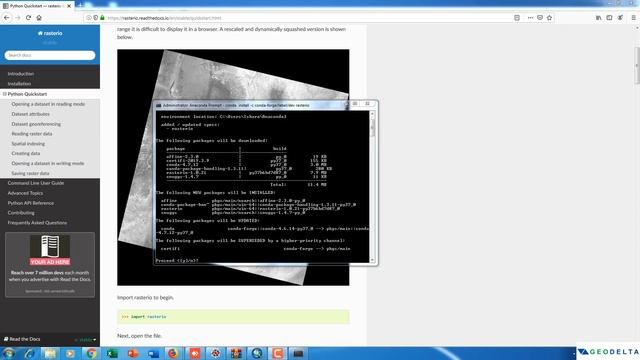Open Excel from the taskbar
Screen dimensions: 640x360
[x=112, y=353]
